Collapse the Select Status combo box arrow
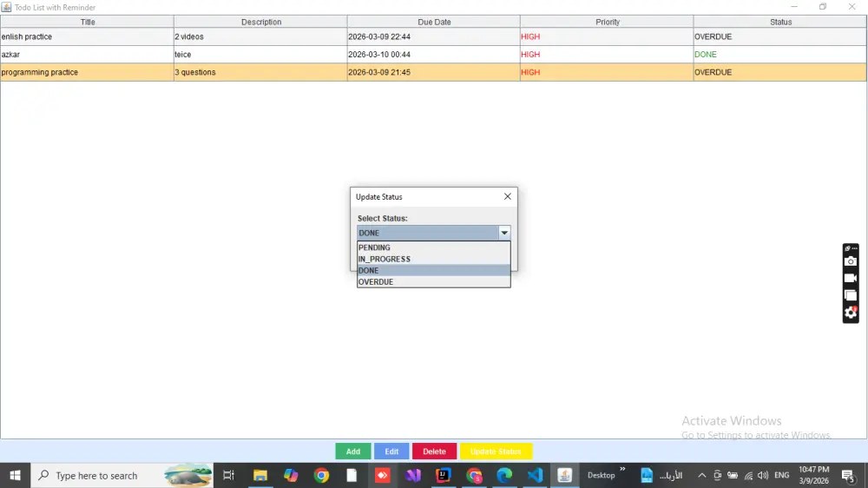The image size is (868, 488). tap(503, 233)
